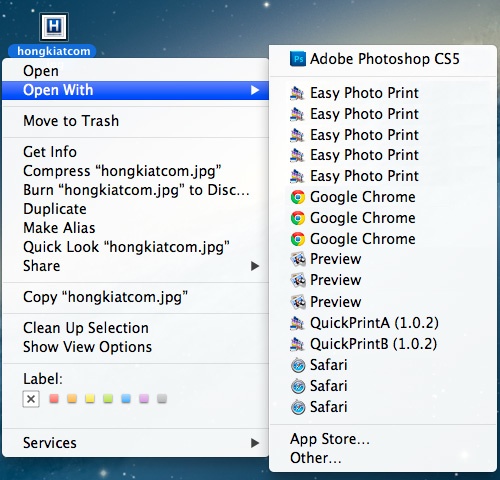This screenshot has height=480, width=500.
Task: Choose Move to Trash
Action: pyautogui.click(x=135, y=121)
